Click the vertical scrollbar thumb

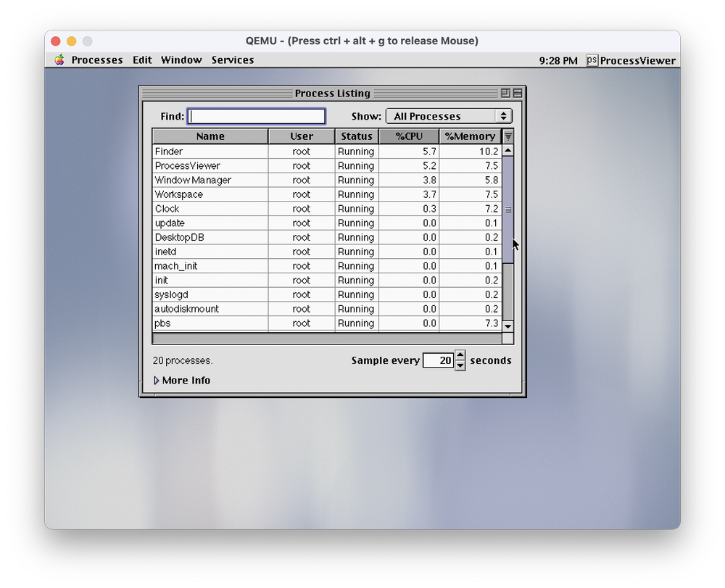(507, 210)
